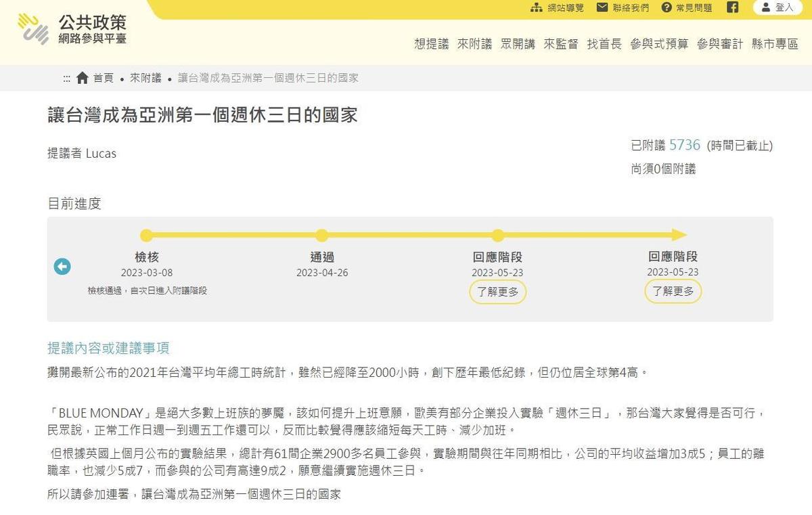Open 常見問題 question mark icon
Viewport: 812px width, 515px height.
tap(667, 7)
